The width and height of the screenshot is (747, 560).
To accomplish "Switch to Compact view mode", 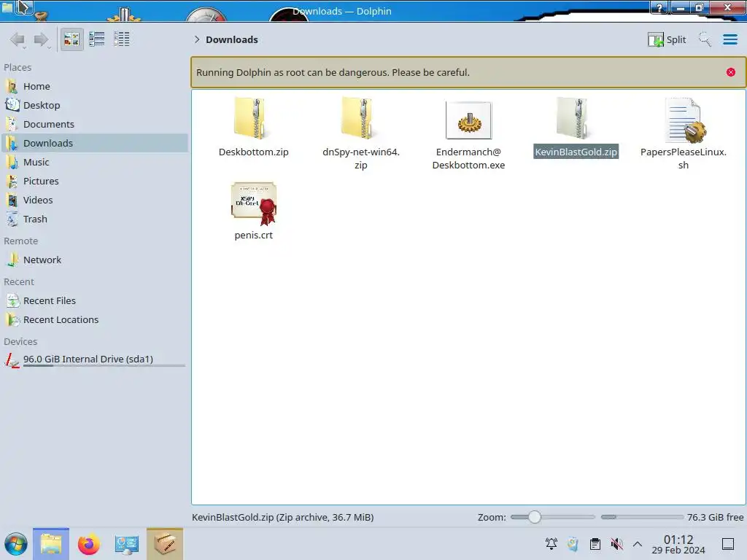I will (97, 39).
